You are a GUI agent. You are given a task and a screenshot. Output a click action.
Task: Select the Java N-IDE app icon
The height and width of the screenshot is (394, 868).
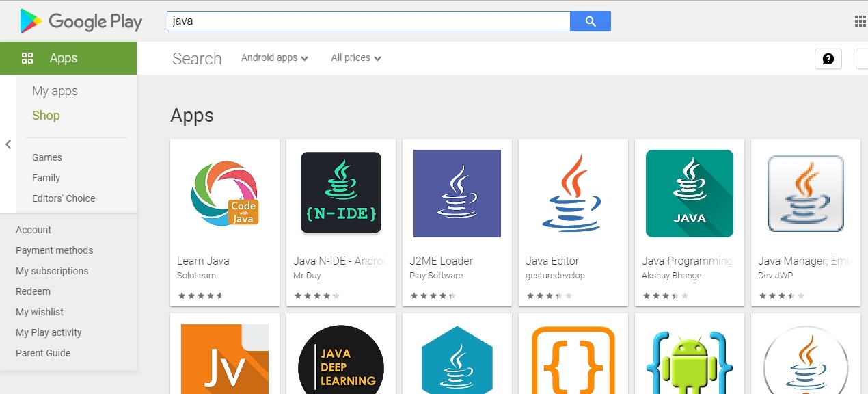coord(340,193)
